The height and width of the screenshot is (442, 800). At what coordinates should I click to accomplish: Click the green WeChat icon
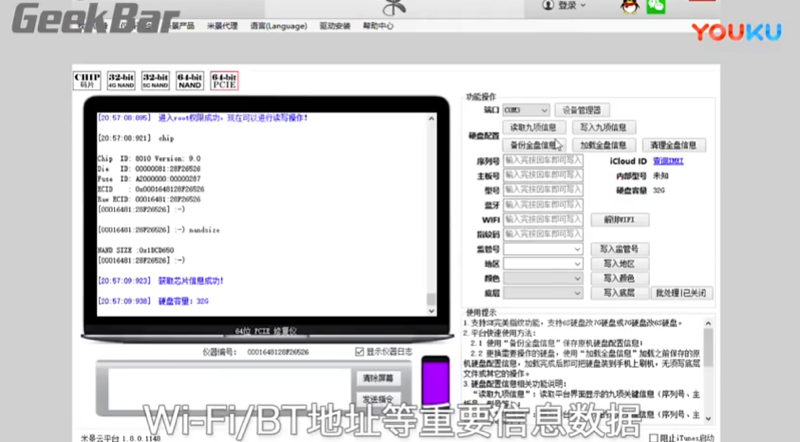(x=655, y=6)
